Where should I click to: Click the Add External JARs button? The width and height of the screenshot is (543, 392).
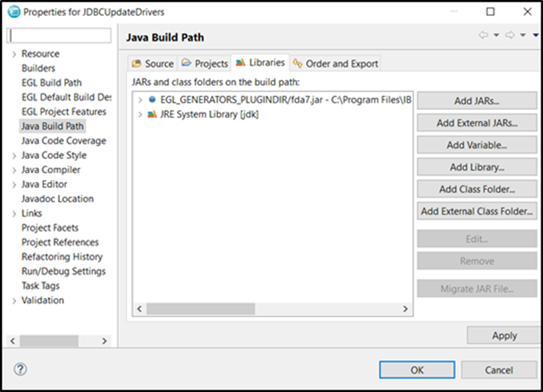(477, 123)
